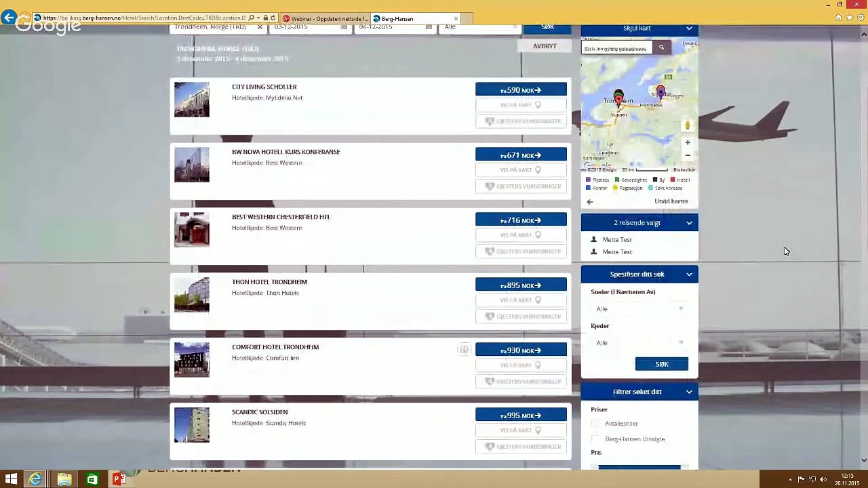This screenshot has height=488, width=868.
Task: Open Thon Hotel Trondheim thumbnail
Action: tap(192, 295)
